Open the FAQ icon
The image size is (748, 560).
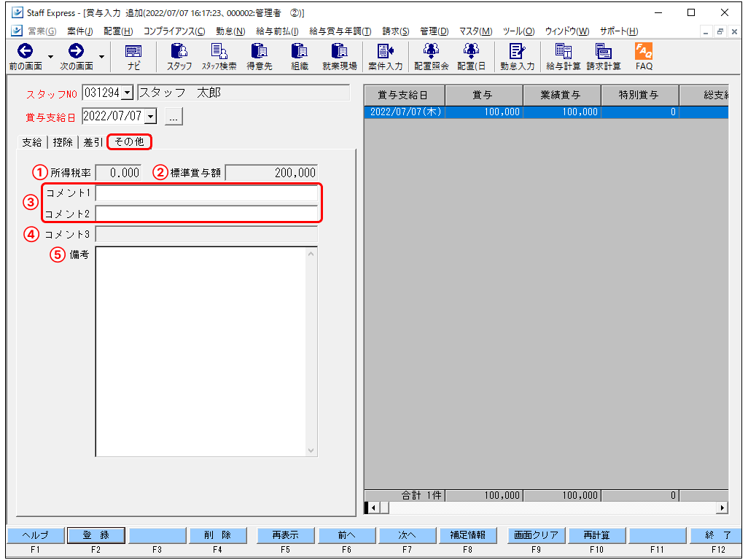644,51
